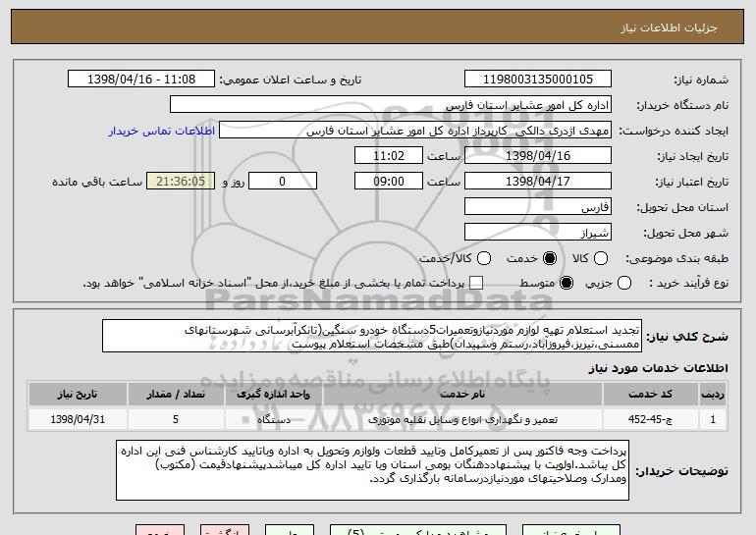The image size is (756, 535).
Task: Click the تعداد / مقدار column header
Action: (176, 395)
